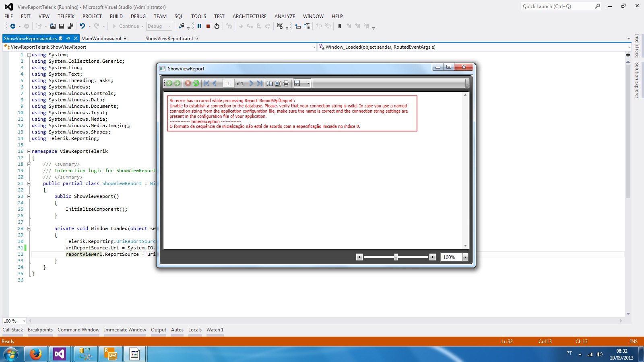
Task: Navigate back in the report viewer
Action: point(169,83)
